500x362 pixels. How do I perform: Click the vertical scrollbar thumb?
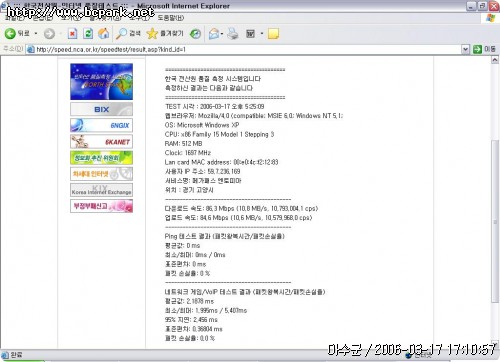(495, 222)
